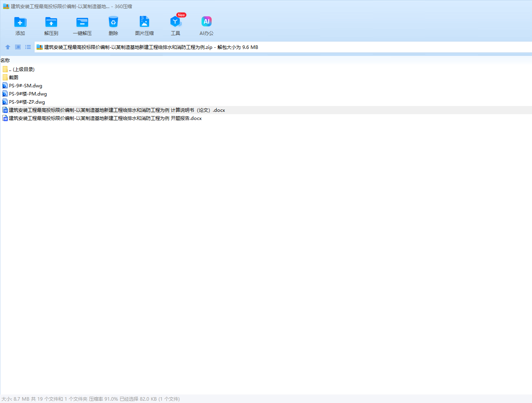Click the zip archive icon in the path bar
Image resolution: width=532 pixels, height=403 pixels.
coord(40,47)
